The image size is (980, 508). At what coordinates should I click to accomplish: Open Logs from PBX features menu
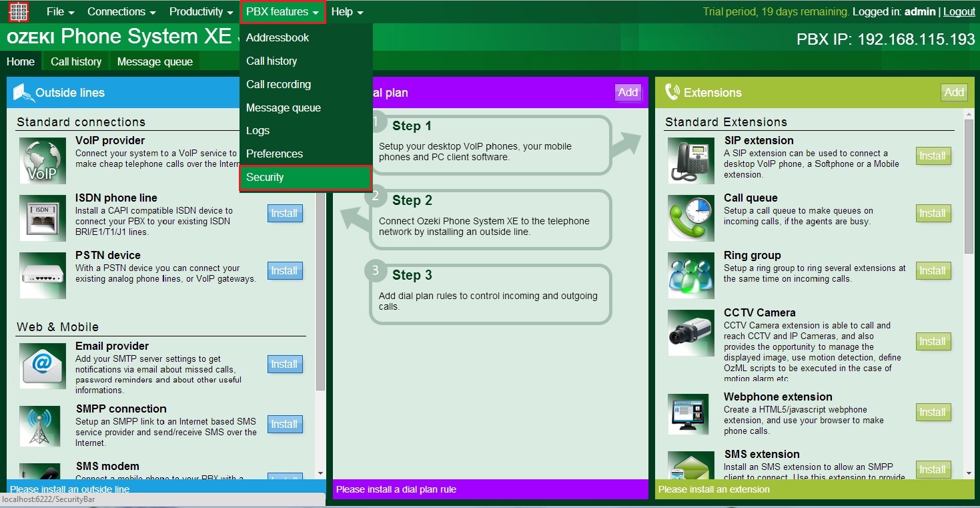point(306,131)
